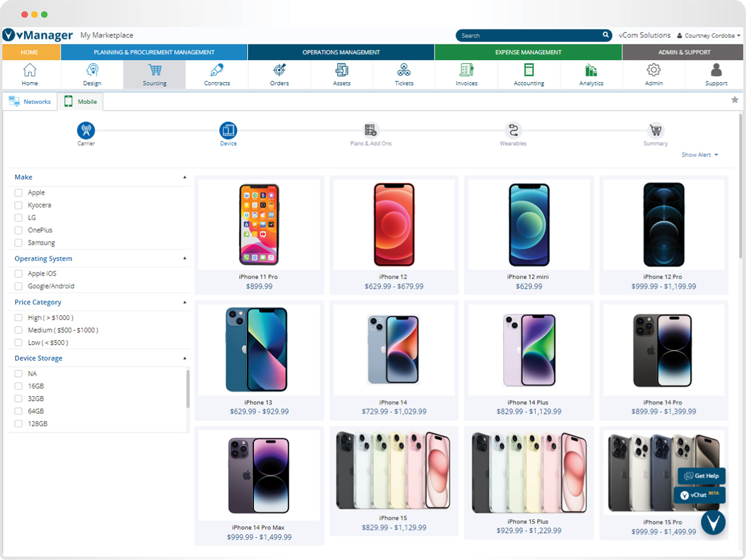746x560 pixels.
Task: Open the Invoices icon
Action: point(466,71)
